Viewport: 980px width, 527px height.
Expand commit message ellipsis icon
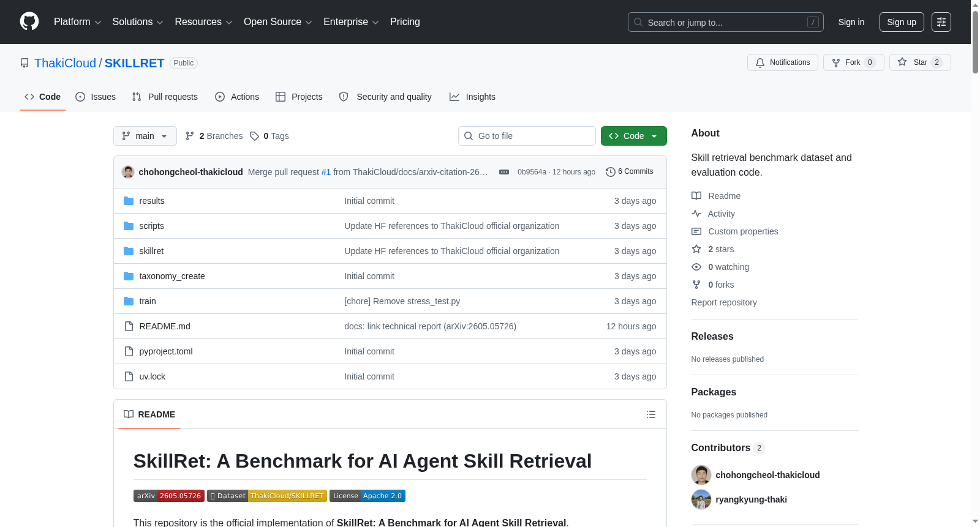coord(504,172)
